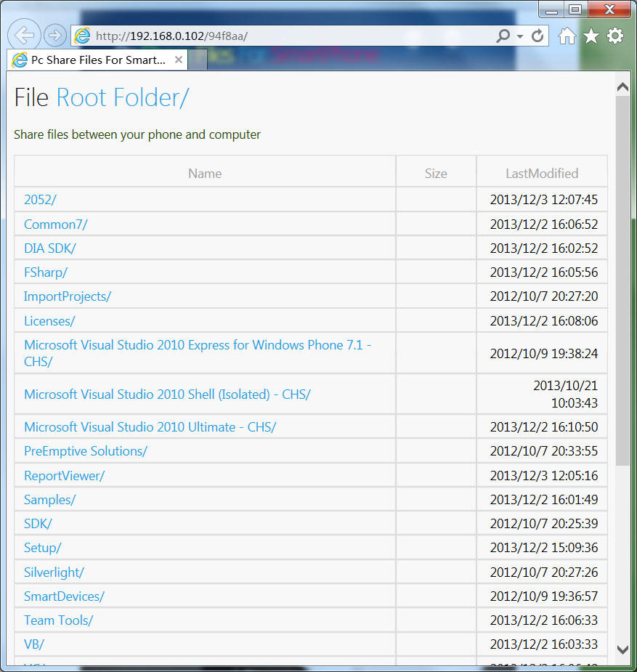Open the SmartDevices/ folder link
Image resolution: width=637 pixels, height=672 pixels.
[x=64, y=596]
